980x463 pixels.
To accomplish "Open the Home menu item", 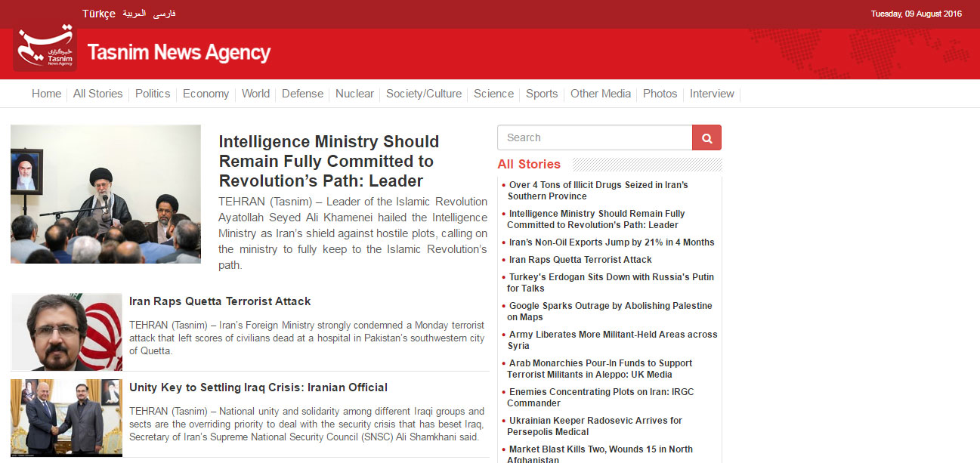I will coord(46,94).
